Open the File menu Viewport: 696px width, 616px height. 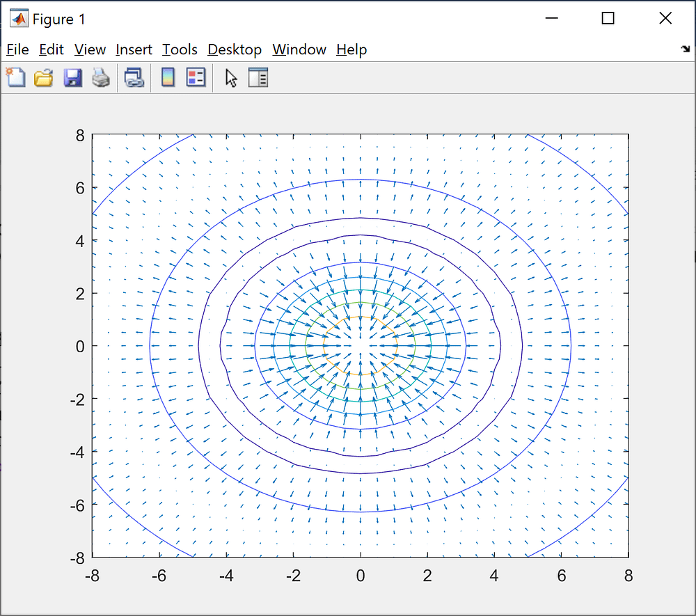(x=17, y=49)
